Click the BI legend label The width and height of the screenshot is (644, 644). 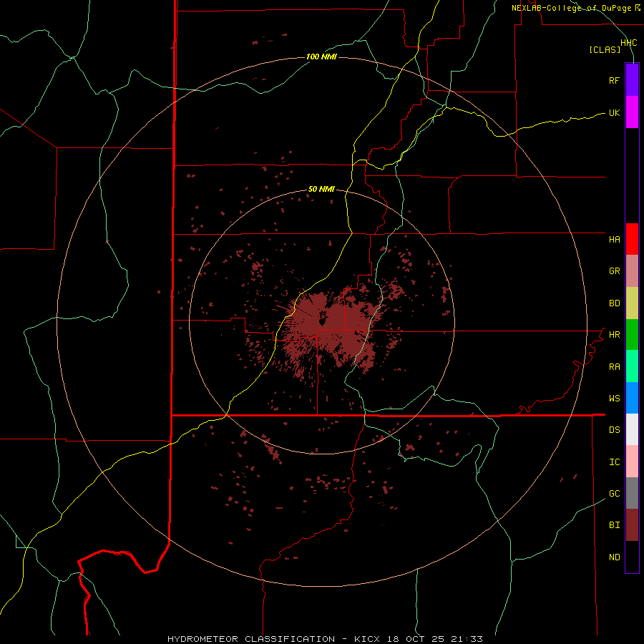click(x=614, y=525)
